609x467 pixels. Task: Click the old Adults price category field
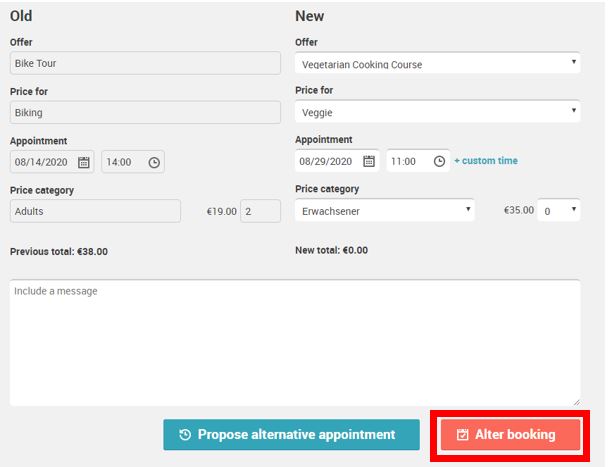(x=95, y=211)
